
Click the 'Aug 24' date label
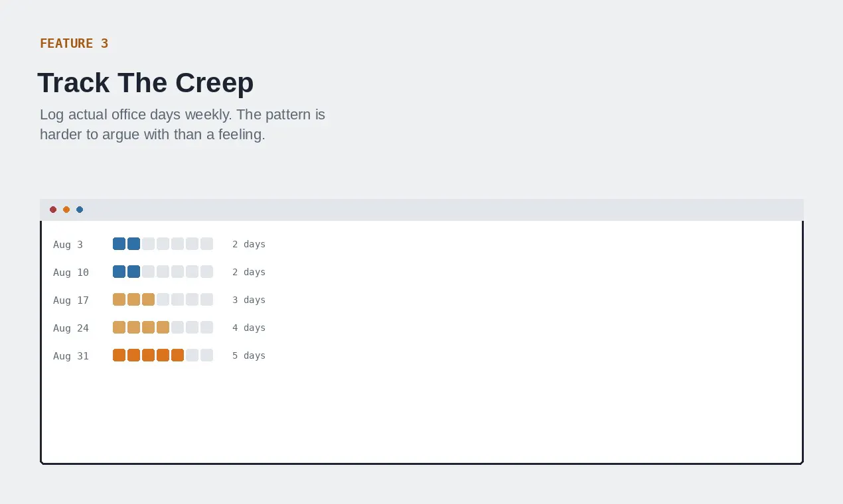click(x=71, y=328)
